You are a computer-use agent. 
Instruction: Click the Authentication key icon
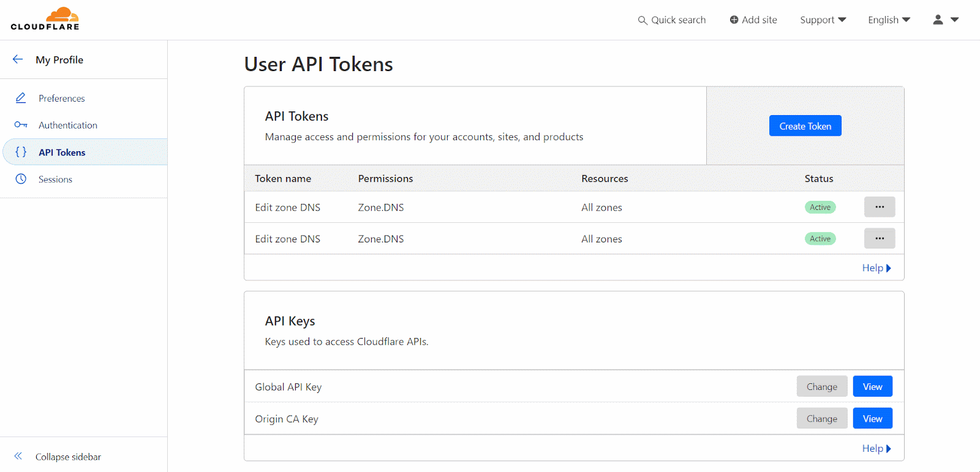tap(21, 125)
